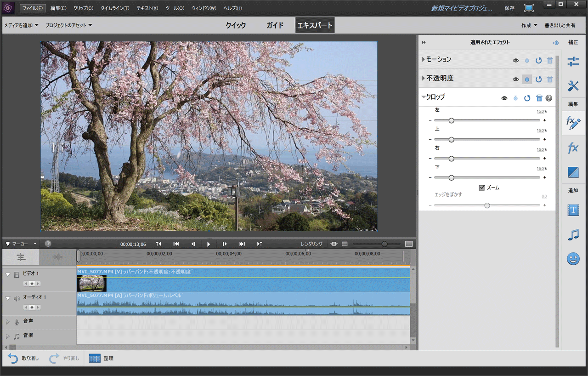The height and width of the screenshot is (376, 588).
Task: Open Applied Effects fx pencil icon
Action: (x=573, y=123)
